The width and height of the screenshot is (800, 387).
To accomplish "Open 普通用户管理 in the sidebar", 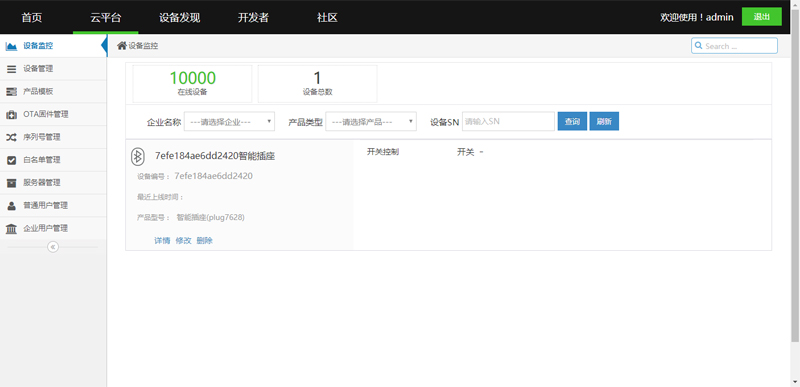I will coord(53,206).
